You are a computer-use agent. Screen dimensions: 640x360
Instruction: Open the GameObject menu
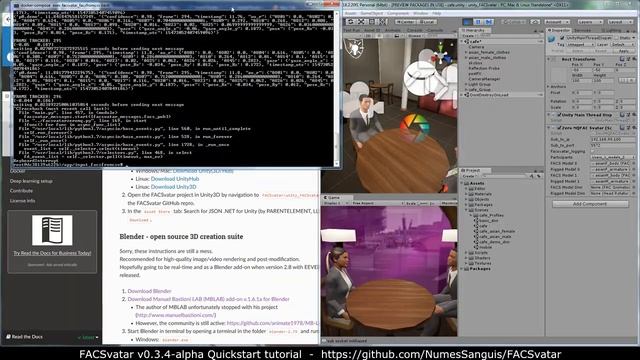point(372,13)
